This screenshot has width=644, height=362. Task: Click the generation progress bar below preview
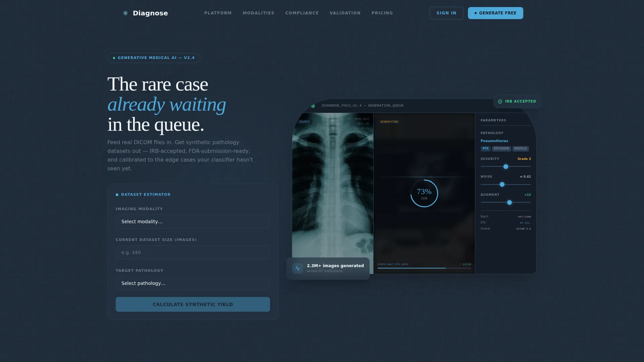tap(424, 268)
